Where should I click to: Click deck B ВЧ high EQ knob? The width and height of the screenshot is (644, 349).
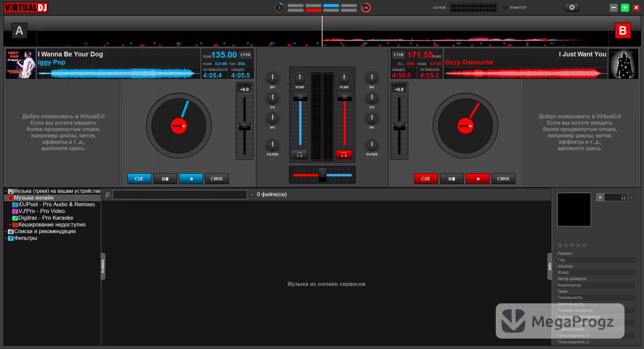pyautogui.click(x=372, y=79)
